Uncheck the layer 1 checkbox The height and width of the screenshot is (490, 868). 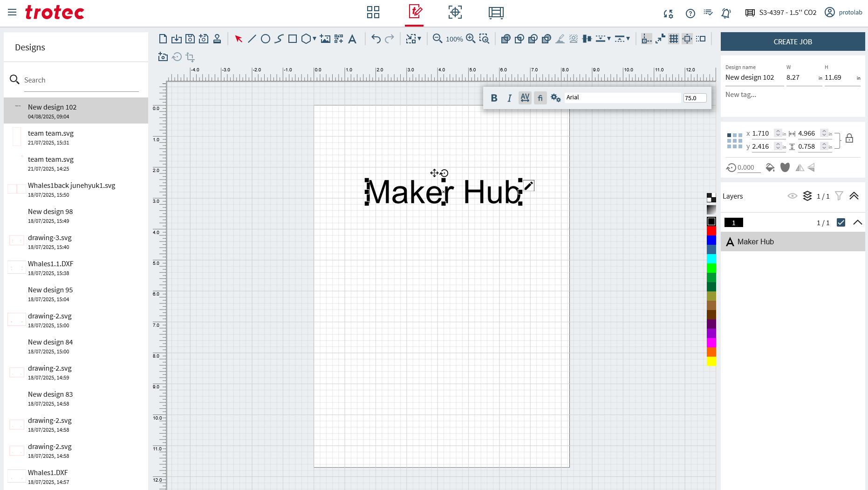pos(841,223)
